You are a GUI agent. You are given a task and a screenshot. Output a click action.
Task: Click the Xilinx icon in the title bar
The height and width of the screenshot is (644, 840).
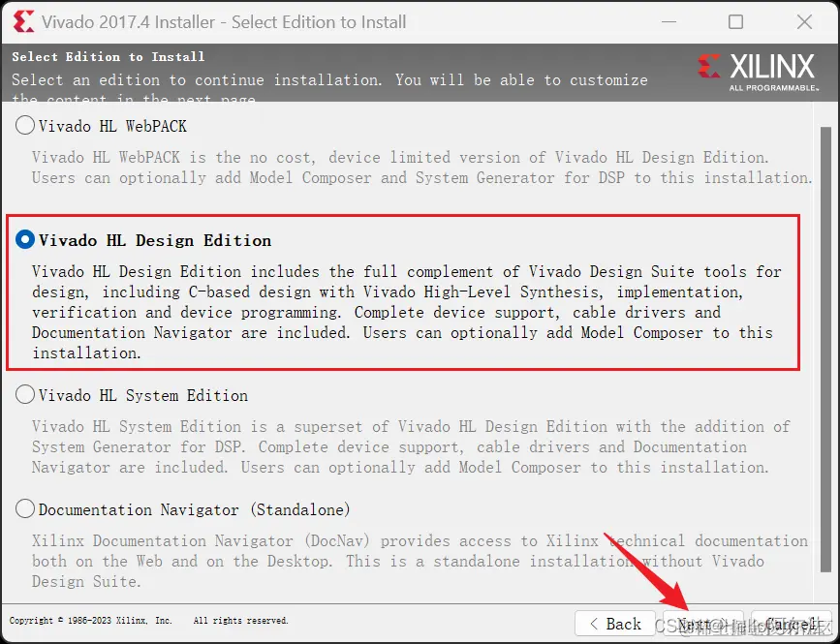(23, 22)
